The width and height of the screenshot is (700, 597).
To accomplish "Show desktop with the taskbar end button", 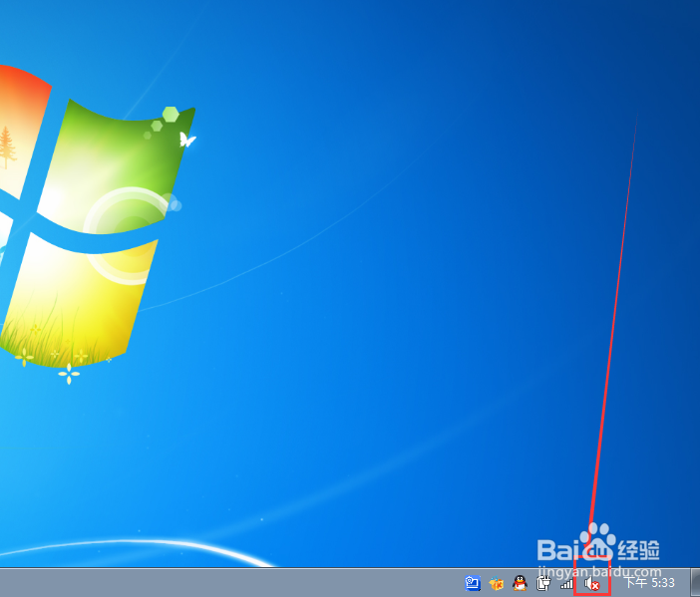I will pos(695,582).
